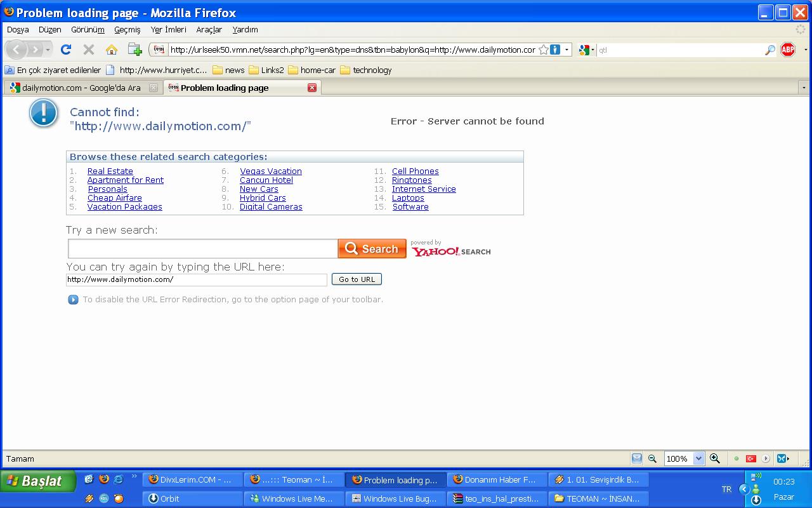This screenshot has width=812, height=508.
Task: Go back with the Back arrow button
Action: pos(16,50)
